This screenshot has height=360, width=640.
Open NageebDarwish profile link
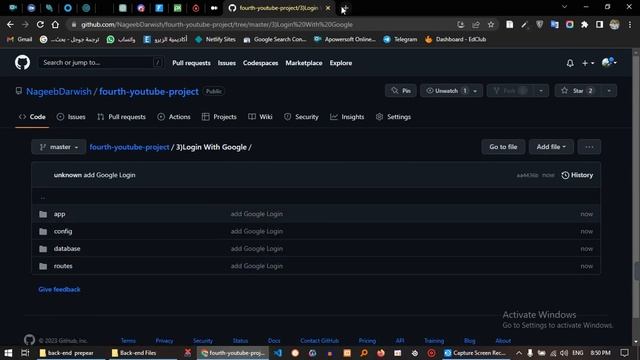[x=59, y=91]
